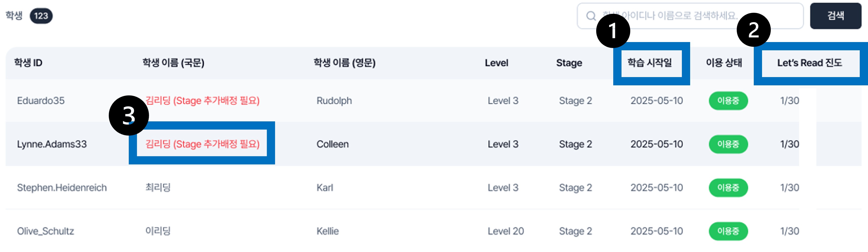Click the 이용 상태 column header
868x252 pixels.
tap(724, 63)
